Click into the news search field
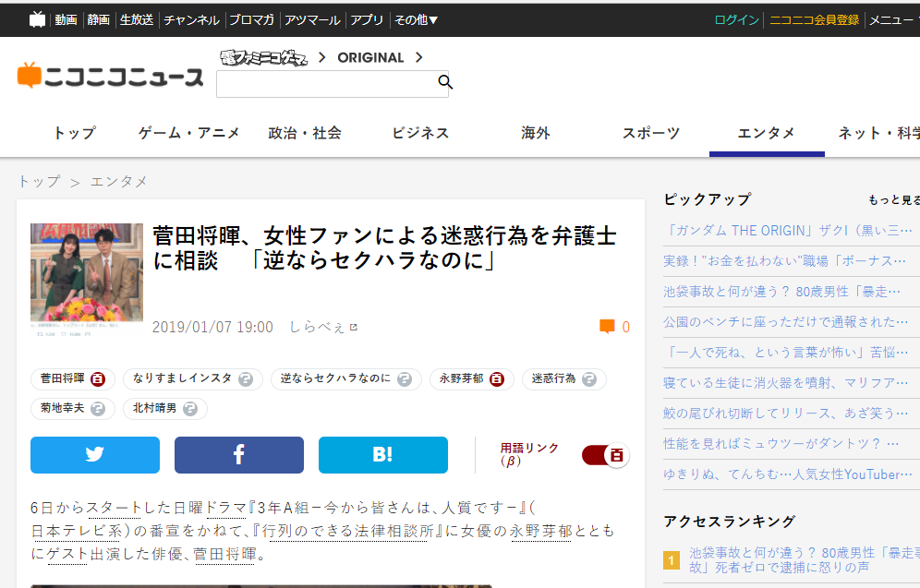This screenshot has width=920, height=588. point(324,84)
